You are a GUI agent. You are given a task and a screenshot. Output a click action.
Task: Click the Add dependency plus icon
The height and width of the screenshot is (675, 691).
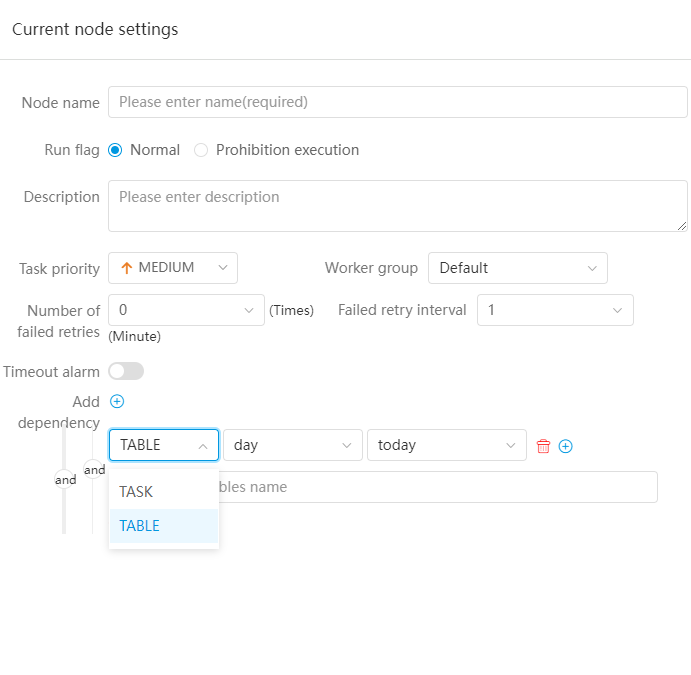116,402
